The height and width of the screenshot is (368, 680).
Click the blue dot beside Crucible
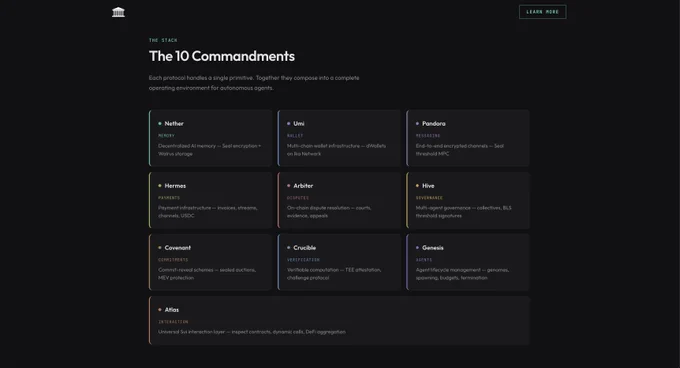[288, 248]
